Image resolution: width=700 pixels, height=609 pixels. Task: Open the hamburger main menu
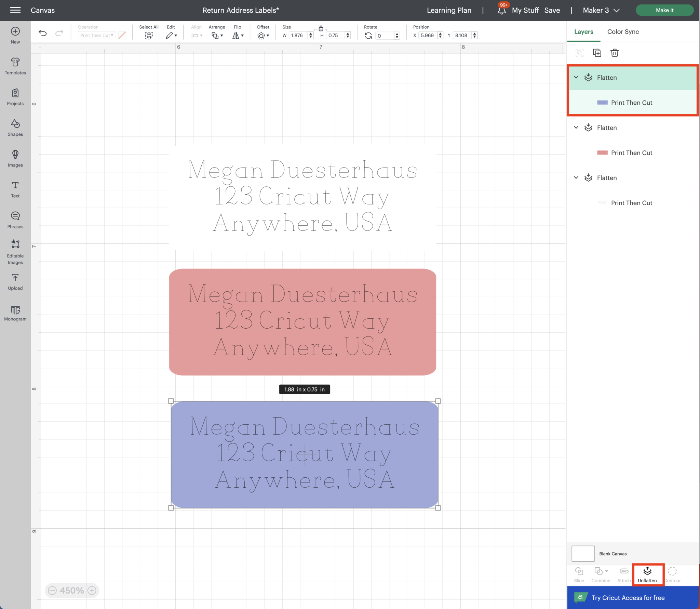point(15,10)
